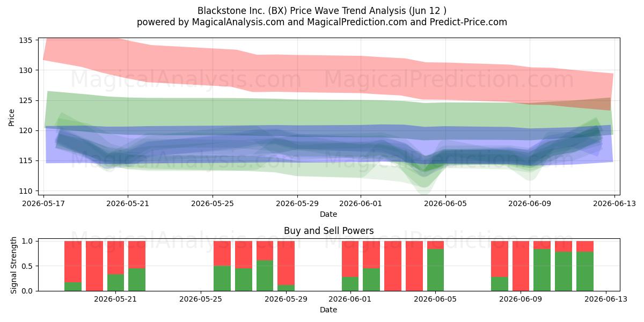Click the 2026-05-25 date on signal chart
This screenshot has width=644, height=322.
click(x=201, y=299)
